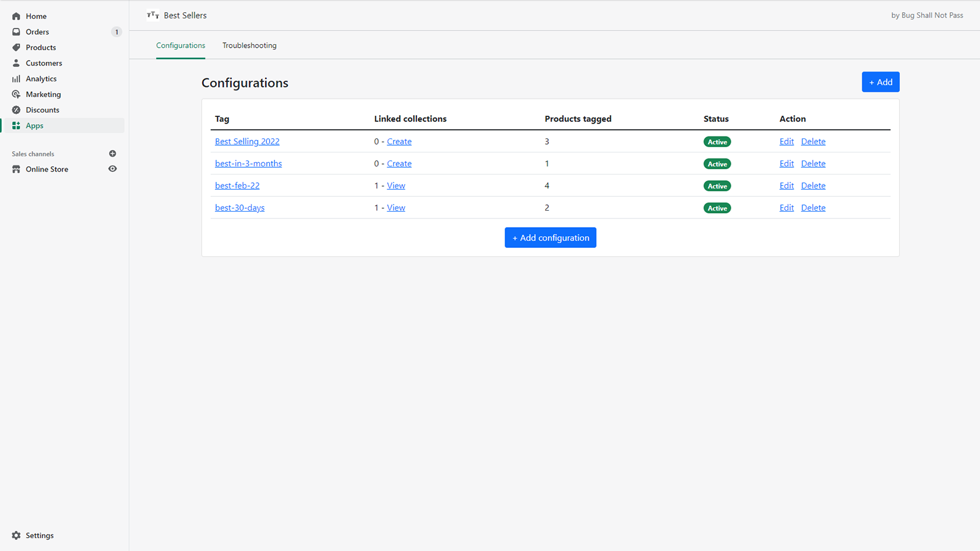Click the Best Sellers app title text
Screen dimensions: 980x551
[185, 15]
